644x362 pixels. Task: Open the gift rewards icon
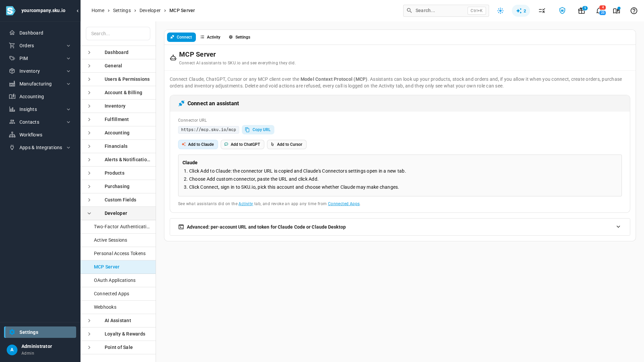pos(582,11)
